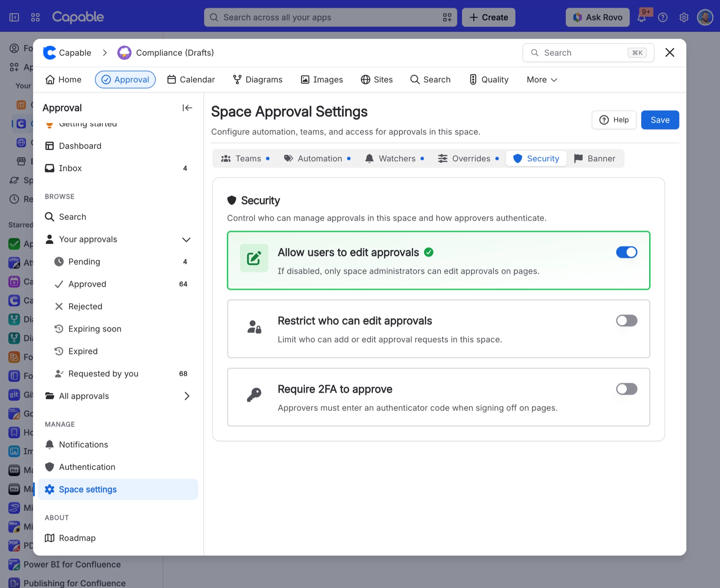Click the Create button in top bar
The height and width of the screenshot is (588, 720).
[x=489, y=17]
